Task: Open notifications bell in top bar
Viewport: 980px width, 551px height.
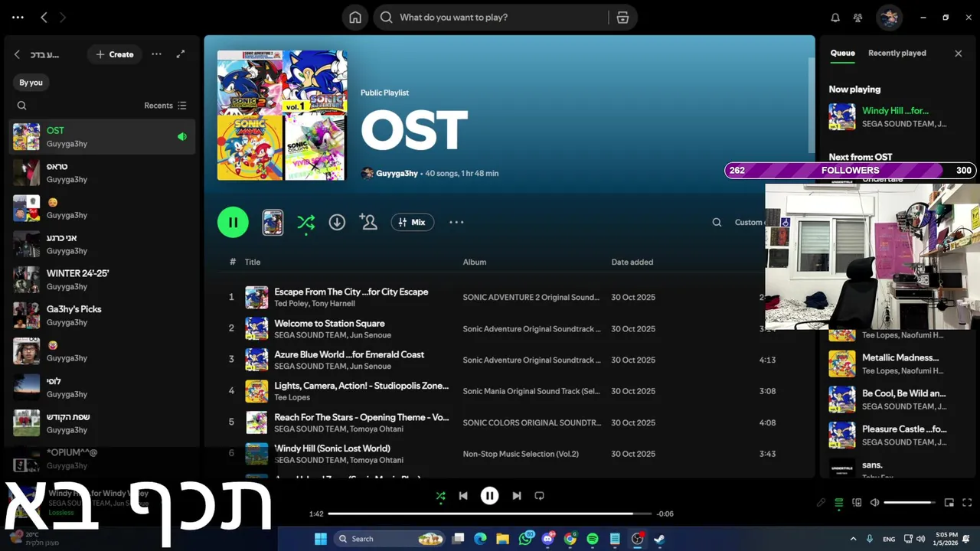Action: point(835,18)
